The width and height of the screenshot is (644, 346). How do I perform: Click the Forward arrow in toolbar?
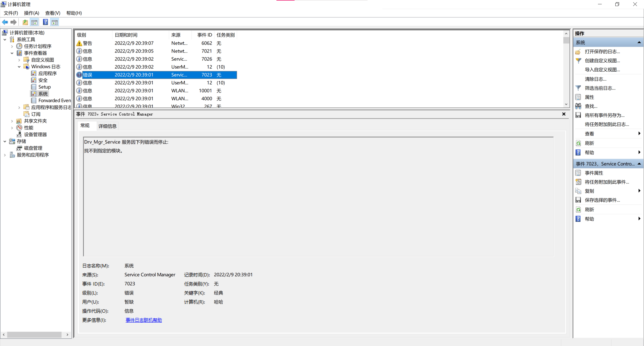click(14, 22)
